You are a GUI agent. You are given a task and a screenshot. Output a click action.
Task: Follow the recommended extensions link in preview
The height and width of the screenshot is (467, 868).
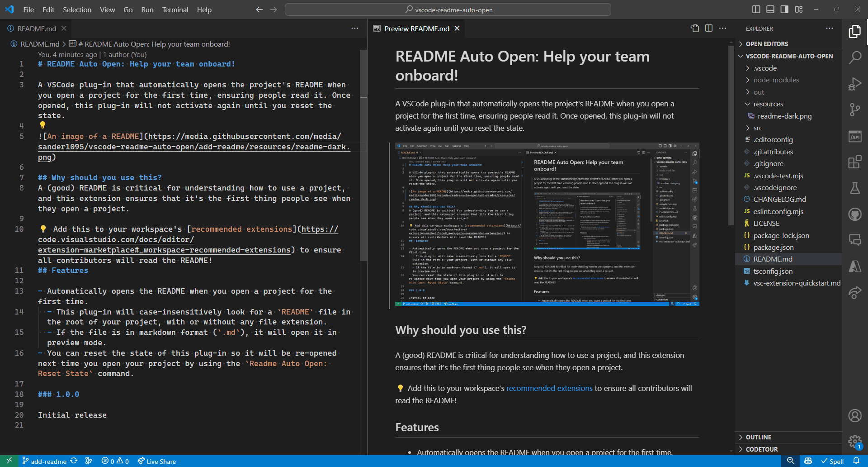[x=549, y=388]
